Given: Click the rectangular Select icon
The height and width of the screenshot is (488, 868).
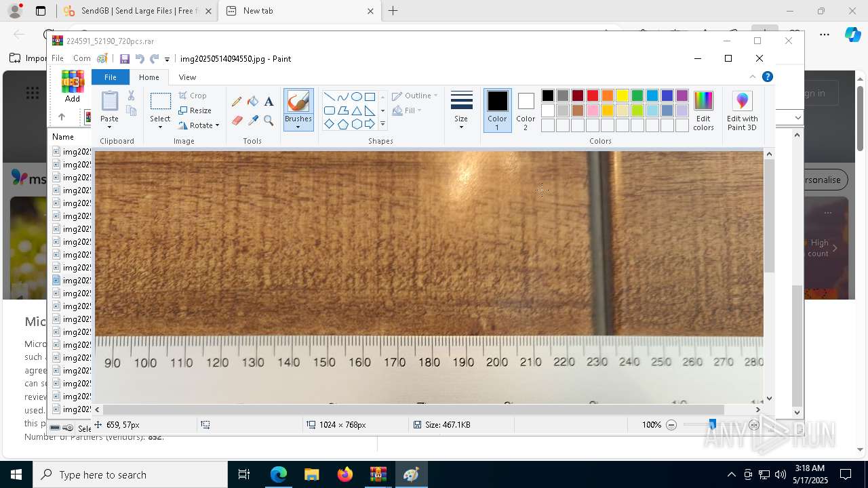Looking at the screenshot, I should click(161, 102).
